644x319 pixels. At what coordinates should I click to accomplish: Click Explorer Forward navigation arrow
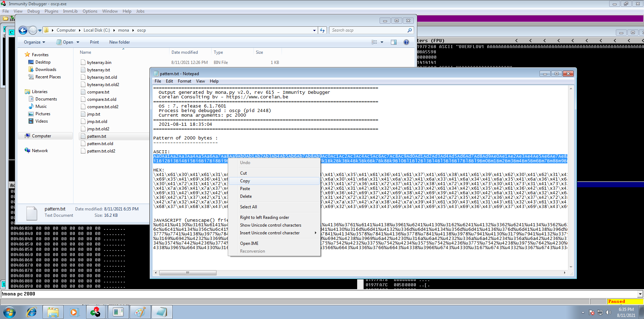[x=32, y=31]
